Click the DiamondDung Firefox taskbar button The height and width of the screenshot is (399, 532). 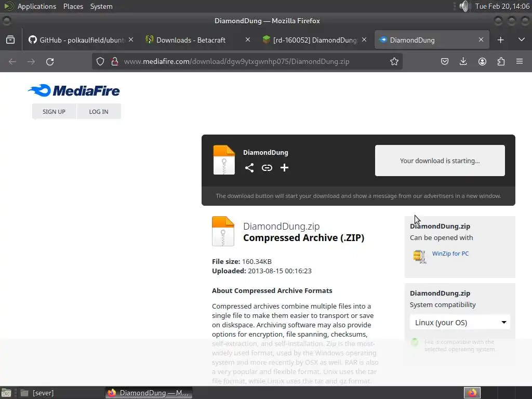coord(149,393)
